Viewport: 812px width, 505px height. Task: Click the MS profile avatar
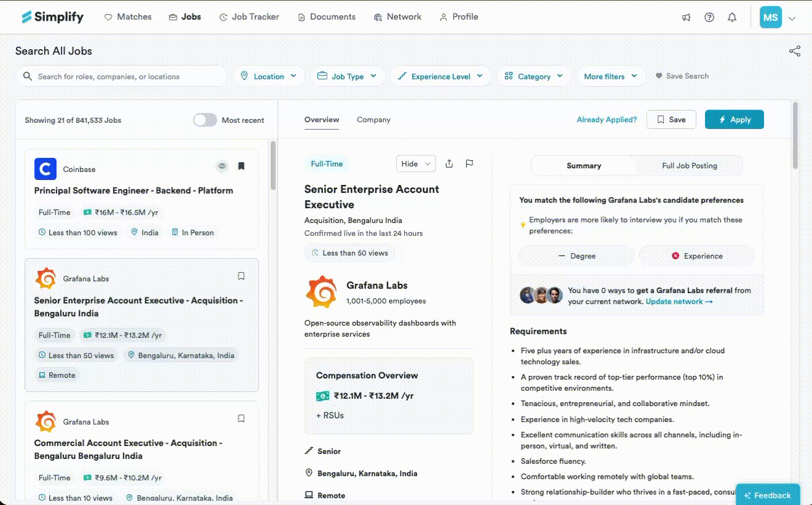click(771, 18)
